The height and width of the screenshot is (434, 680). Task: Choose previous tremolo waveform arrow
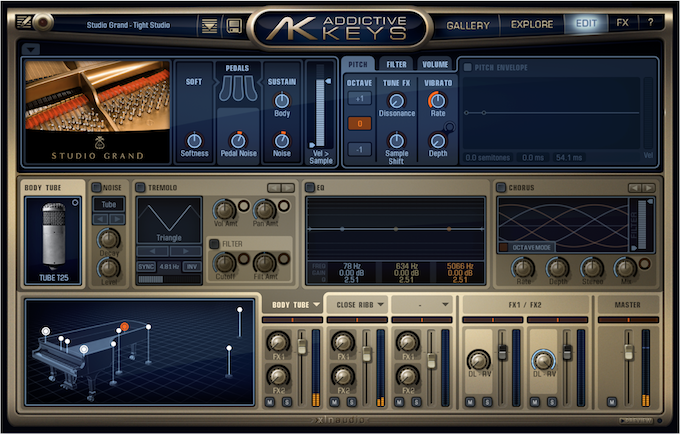pos(153,251)
